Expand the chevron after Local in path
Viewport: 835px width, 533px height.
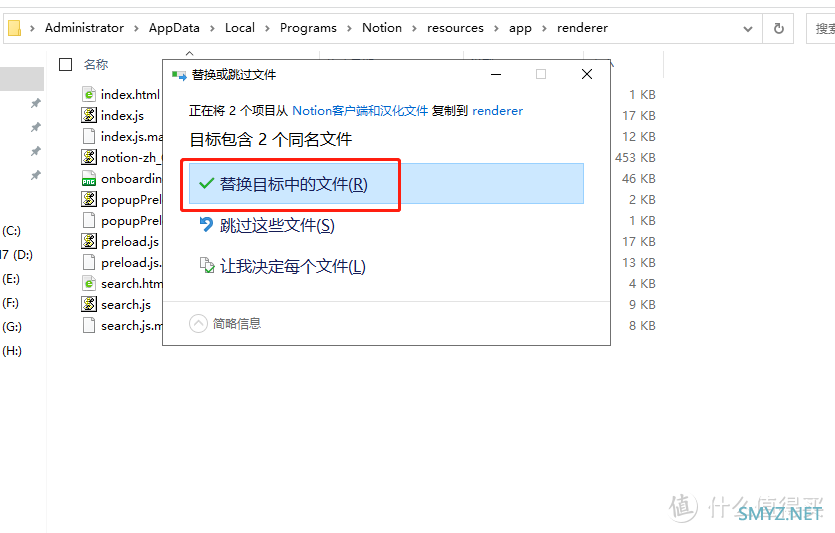tap(267, 28)
